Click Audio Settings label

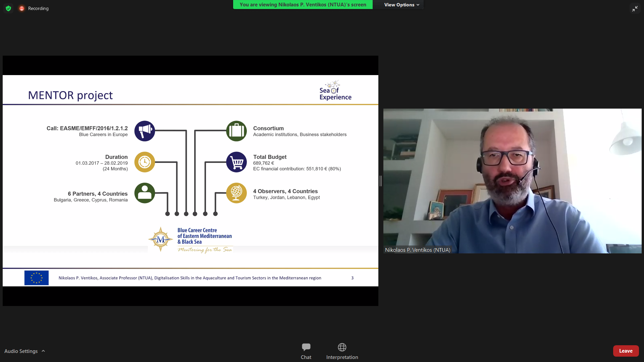[x=21, y=351]
